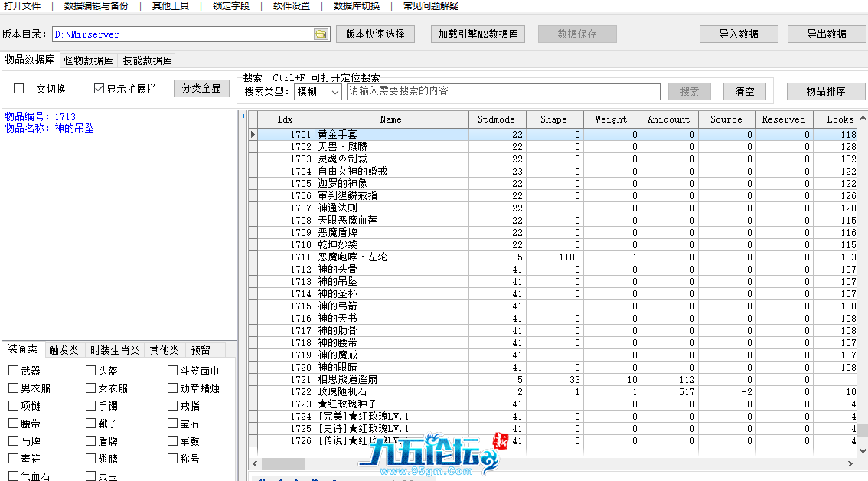Toggle the 中文切换 checkbox
This screenshot has width=868, height=481.
pos(19,89)
